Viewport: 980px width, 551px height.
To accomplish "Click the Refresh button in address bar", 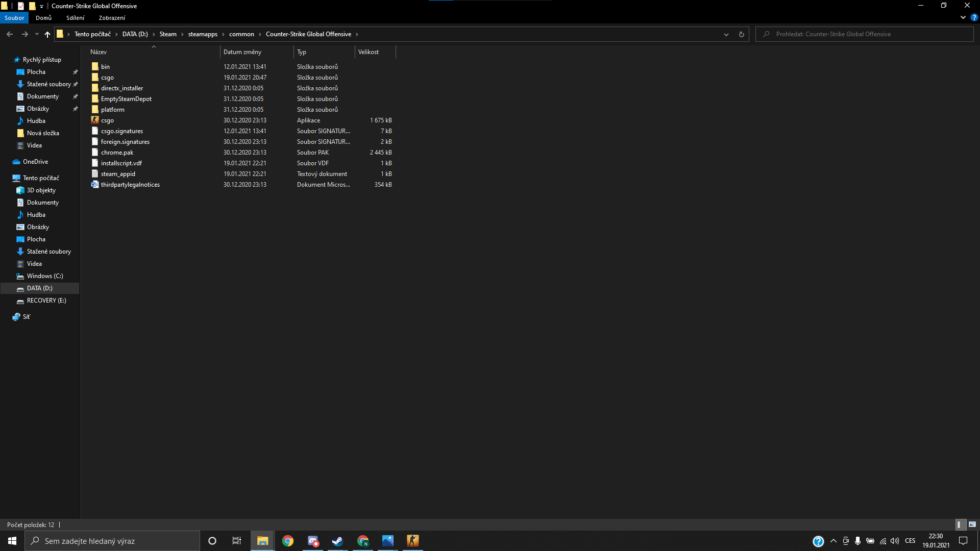I will tap(741, 34).
